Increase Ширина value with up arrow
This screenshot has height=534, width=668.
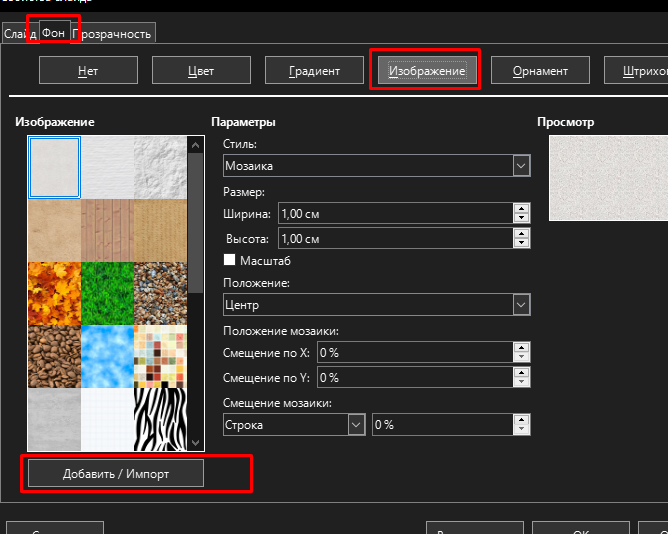pyautogui.click(x=520, y=208)
